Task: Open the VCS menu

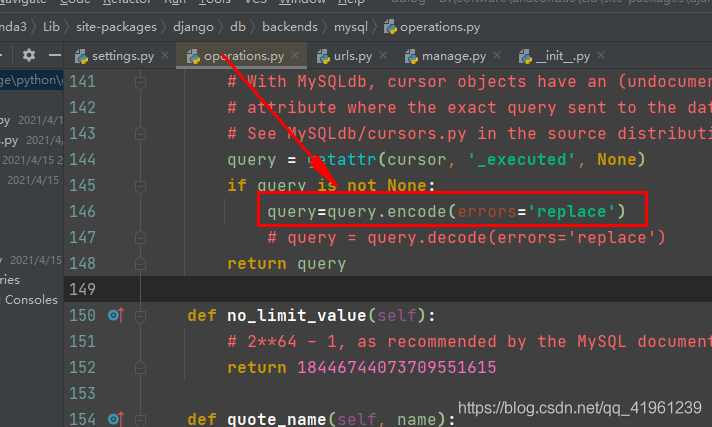Action: coord(255,2)
